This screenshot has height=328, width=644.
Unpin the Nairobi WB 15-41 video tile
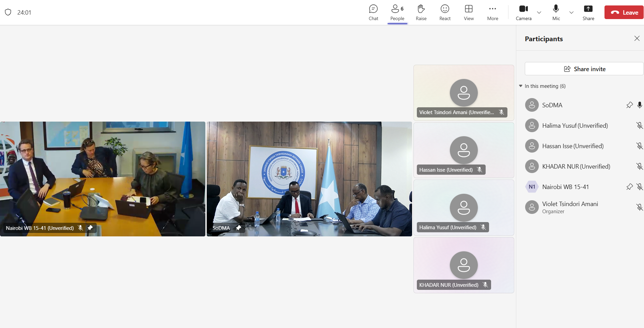coord(90,228)
